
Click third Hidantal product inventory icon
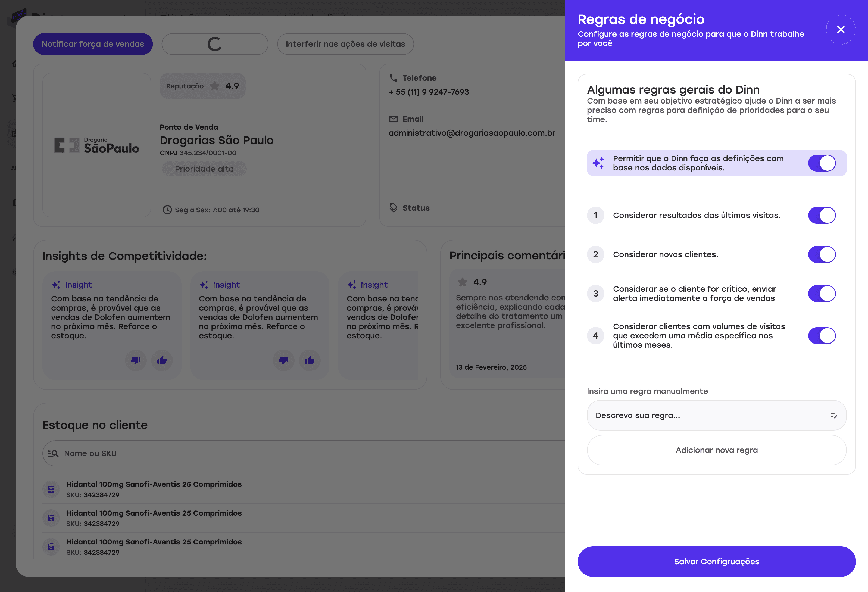[51, 547]
